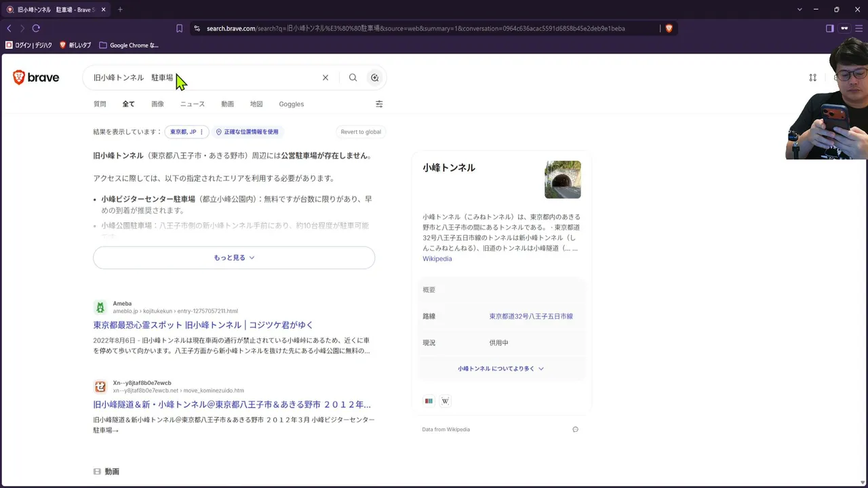868x488 pixels.
Task: Open 東京都最恐心霊スポット 旧小峰トンネル result
Action: point(203,325)
